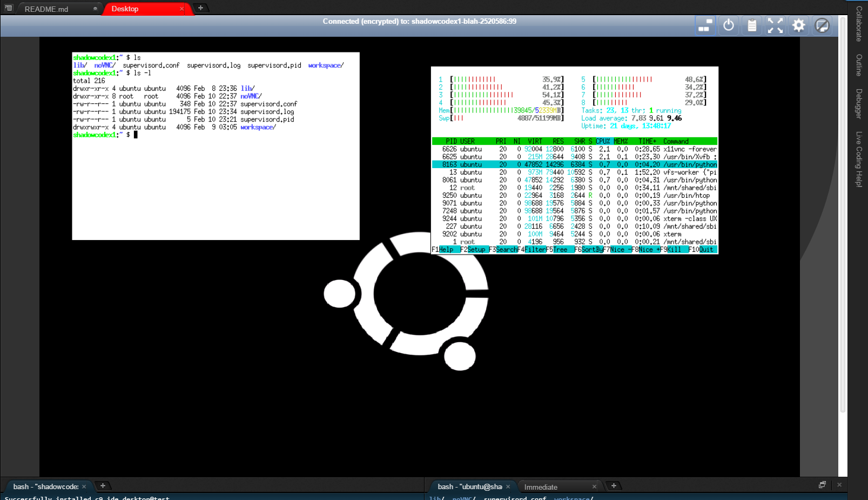Click htop Swp usage meter bar
This screenshot has height=500, width=868.
501,118
